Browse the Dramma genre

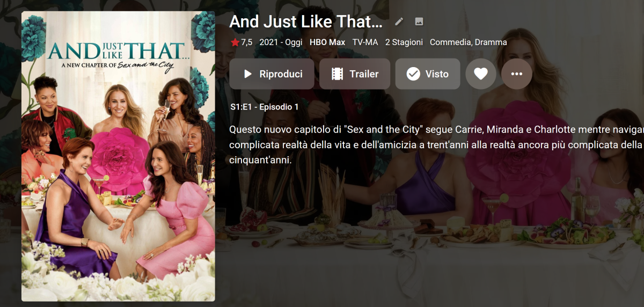pyautogui.click(x=491, y=42)
